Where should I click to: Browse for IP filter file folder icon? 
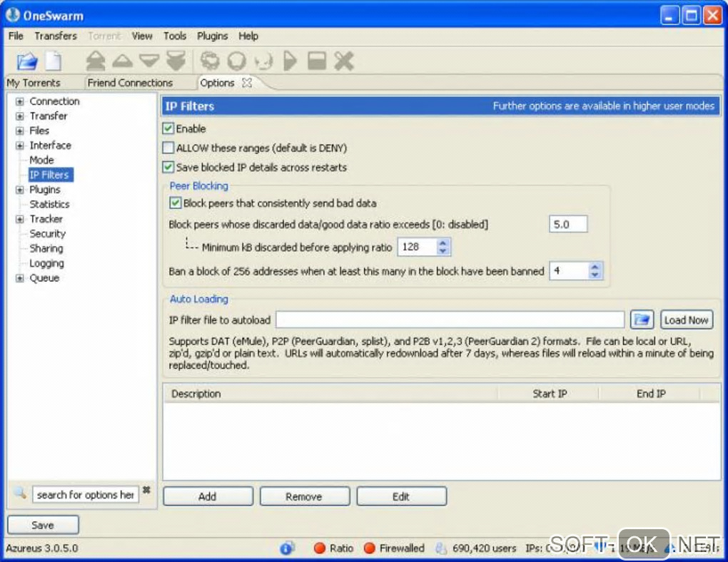coord(642,320)
